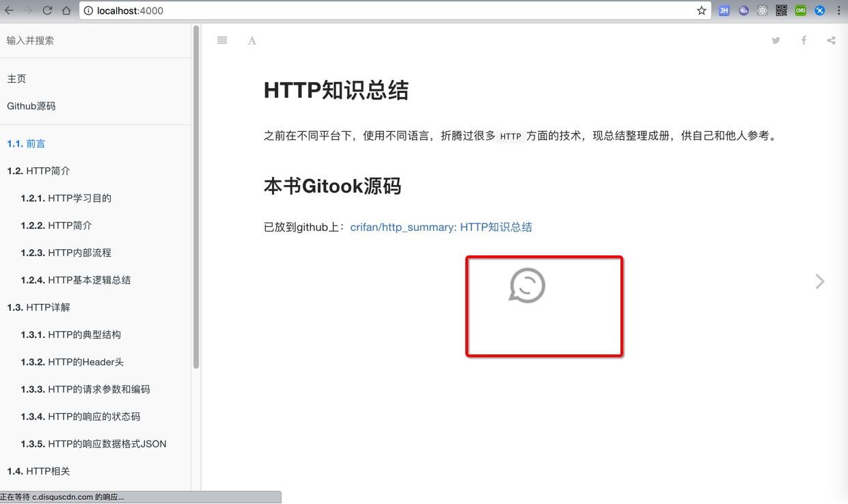Click the Disqus loading comment icon

(x=527, y=286)
